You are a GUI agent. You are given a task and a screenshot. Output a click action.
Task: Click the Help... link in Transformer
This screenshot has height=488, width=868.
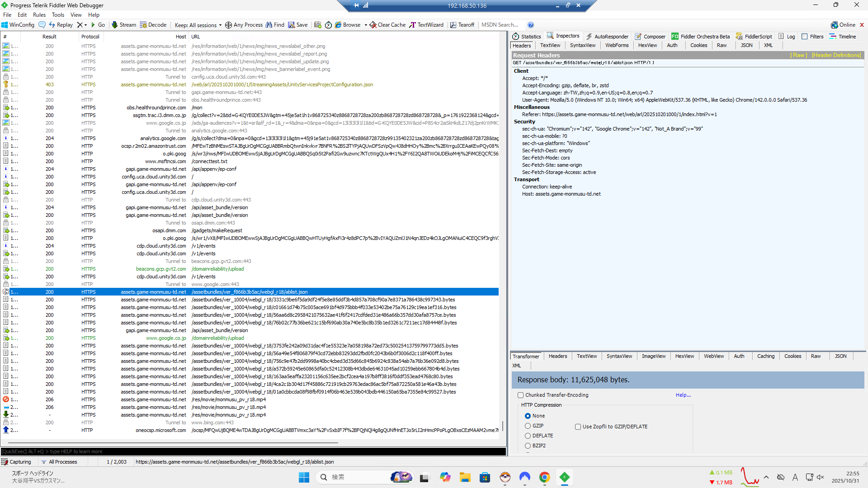683,395
